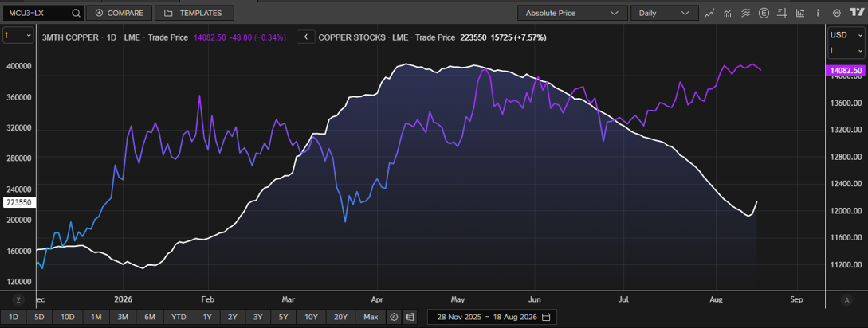Select the 6M time range
The image size is (868, 328).
[x=150, y=317]
